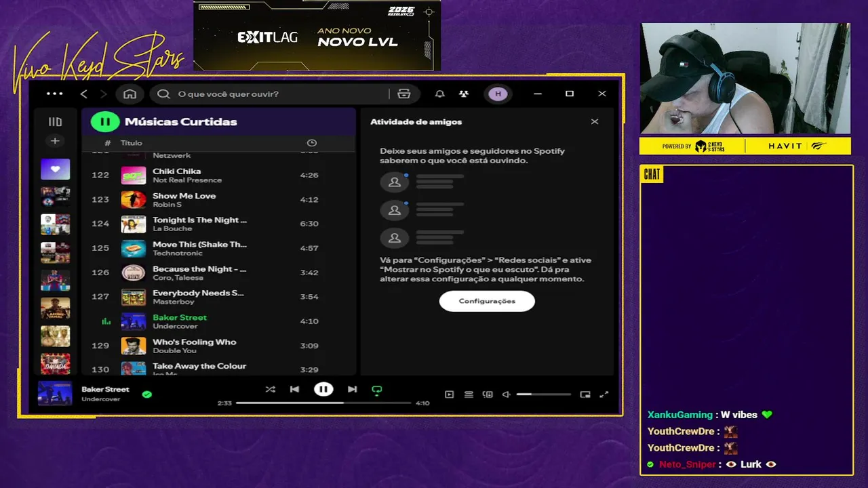Enter full screen with expand icon
The width and height of the screenshot is (868, 488).
[x=604, y=394]
